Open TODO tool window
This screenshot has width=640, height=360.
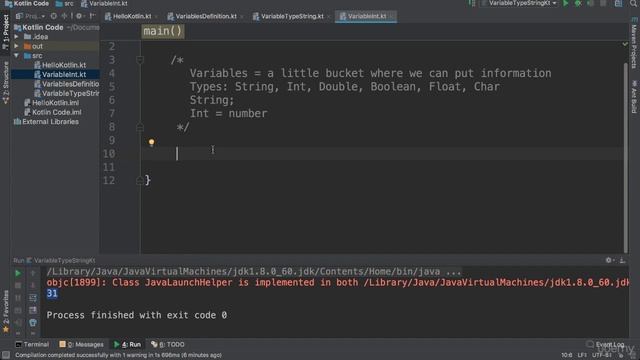tap(168, 344)
